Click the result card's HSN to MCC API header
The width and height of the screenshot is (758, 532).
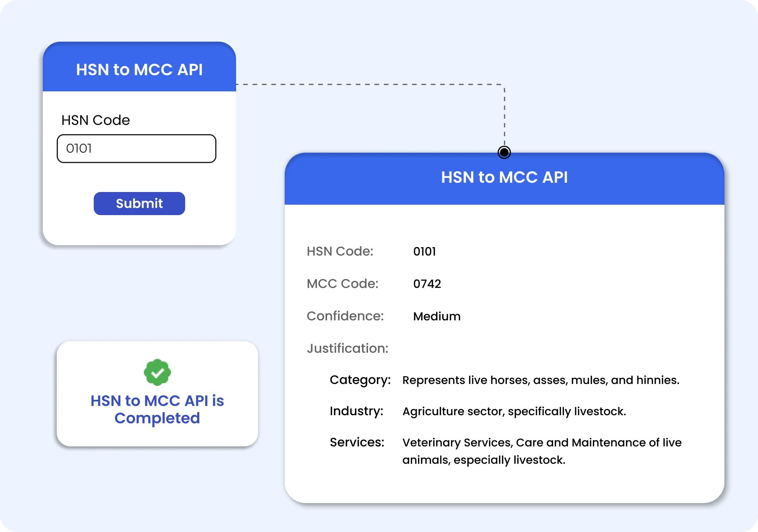pyautogui.click(x=504, y=177)
